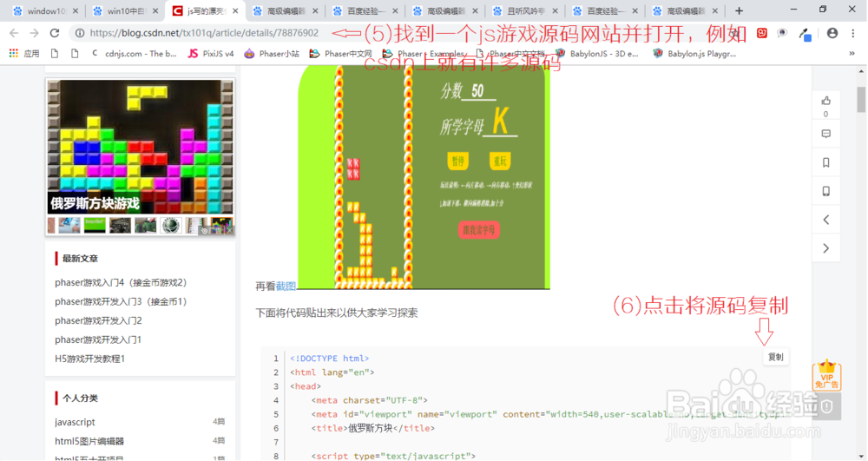The image size is (868, 461).
Task: Copy source code with 复制 button
Action: 775,357
